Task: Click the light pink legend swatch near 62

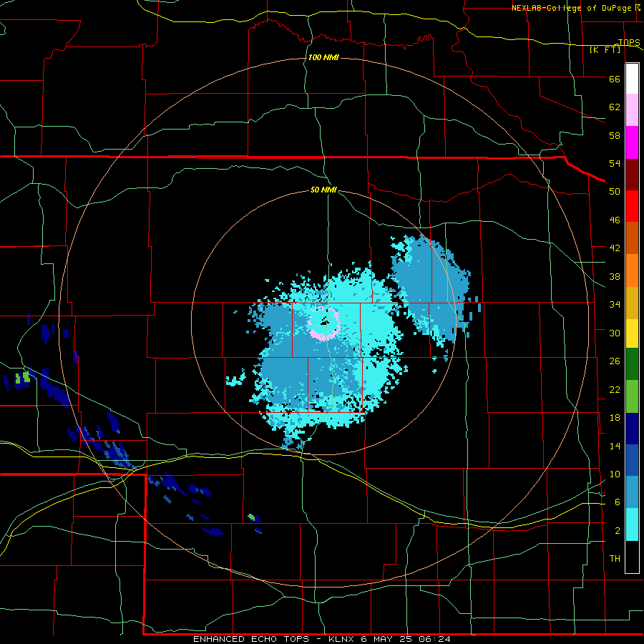Action: (632, 109)
